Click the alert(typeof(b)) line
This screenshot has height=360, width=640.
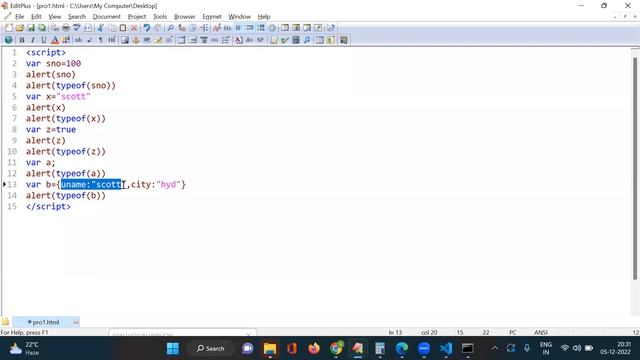66,196
